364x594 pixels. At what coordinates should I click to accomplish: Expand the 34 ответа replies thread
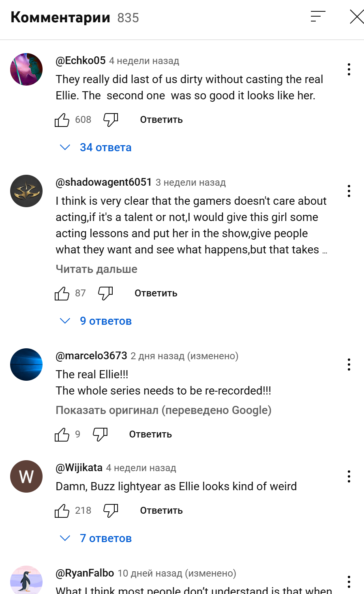(96, 147)
